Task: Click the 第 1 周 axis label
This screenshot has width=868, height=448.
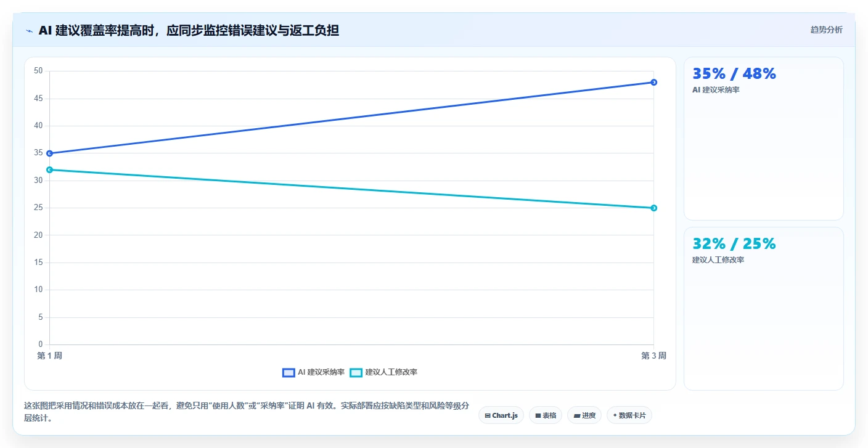Action: 49,356
